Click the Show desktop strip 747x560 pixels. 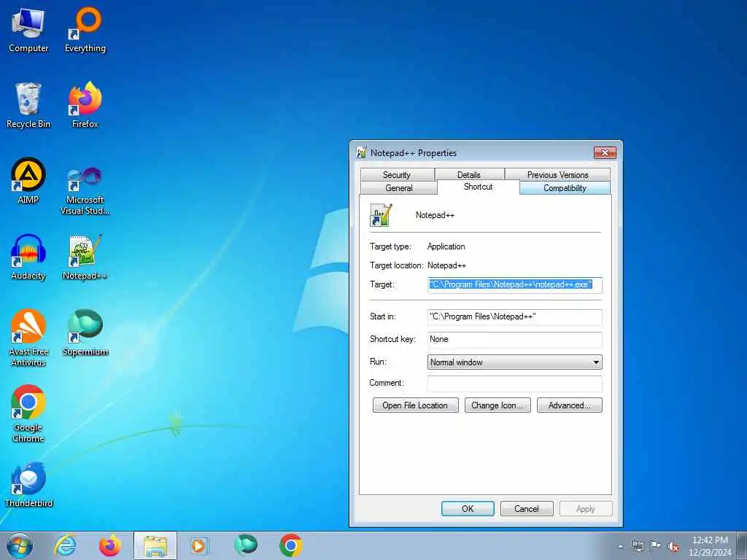point(742,545)
